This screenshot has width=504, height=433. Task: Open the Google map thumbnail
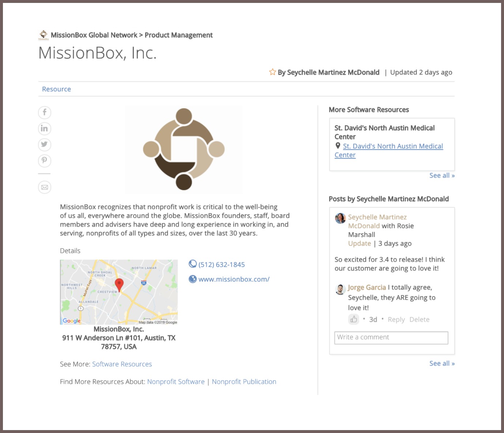pyautogui.click(x=119, y=292)
